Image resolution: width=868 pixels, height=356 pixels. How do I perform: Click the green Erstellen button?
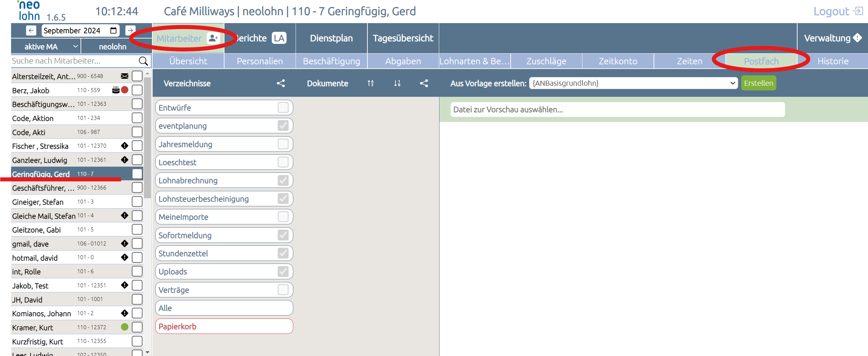(x=758, y=83)
